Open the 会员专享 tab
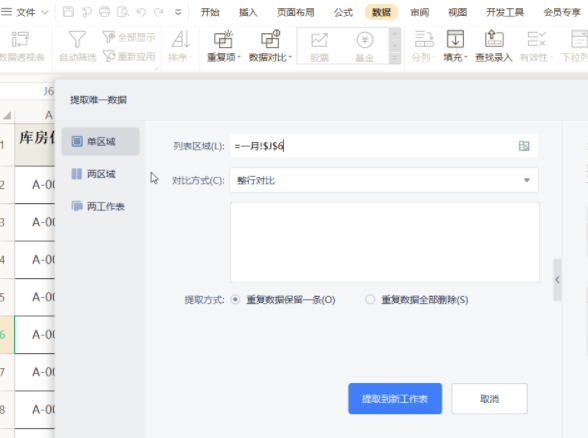This screenshot has height=438, width=588. coord(562,12)
